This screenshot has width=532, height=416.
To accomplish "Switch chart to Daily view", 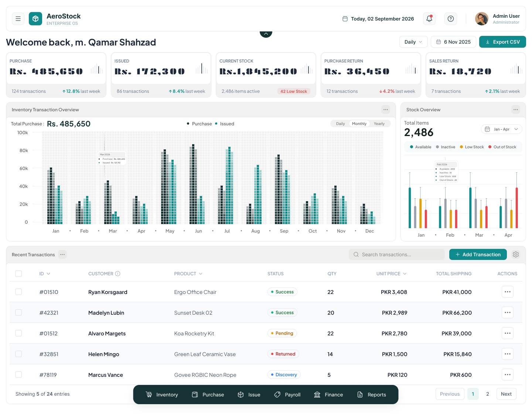I will coord(340,124).
